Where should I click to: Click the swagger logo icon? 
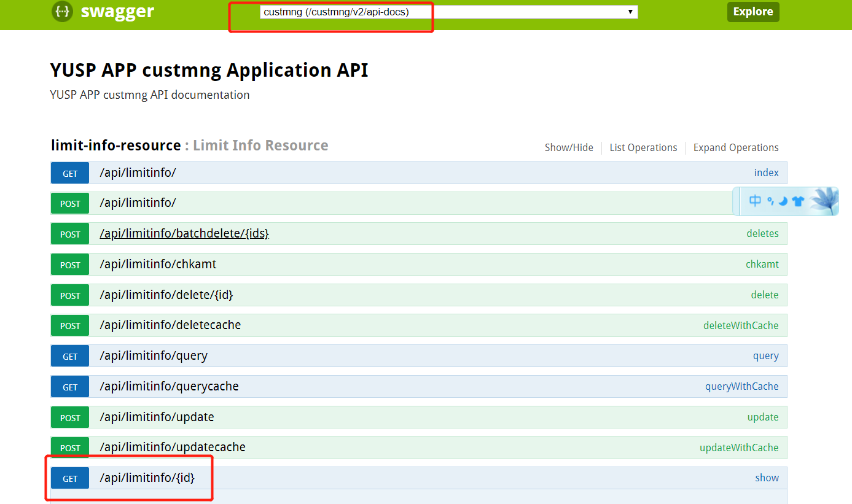tap(63, 12)
